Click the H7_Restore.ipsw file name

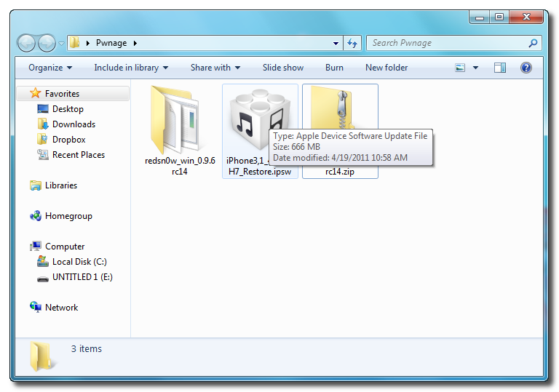pos(260,172)
